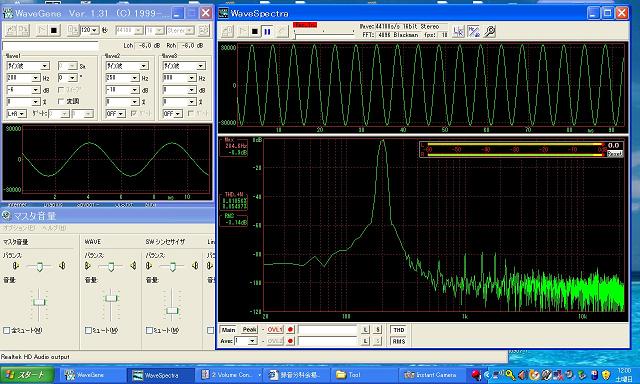Image resolution: width=640 pixels, height=384 pixels.
Task: Click the L button in the OVL1 row
Action: [365, 330]
